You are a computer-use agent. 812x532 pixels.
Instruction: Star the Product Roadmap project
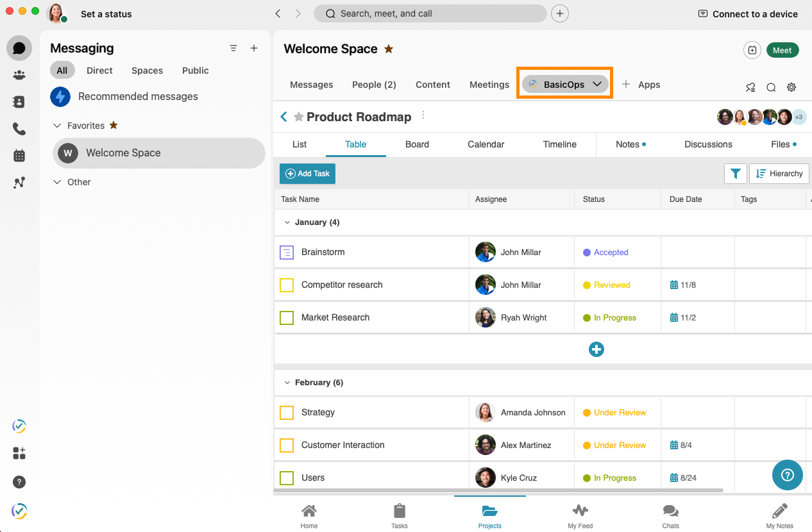pyautogui.click(x=298, y=117)
